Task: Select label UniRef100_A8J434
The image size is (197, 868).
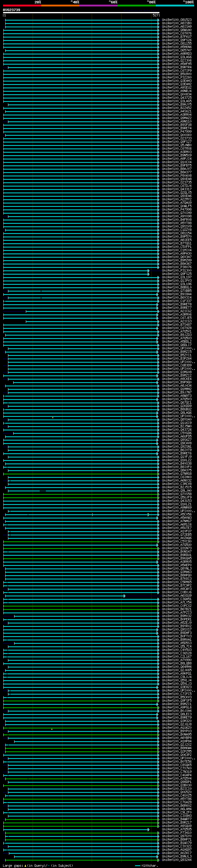Action: pyautogui.click(x=177, y=386)
